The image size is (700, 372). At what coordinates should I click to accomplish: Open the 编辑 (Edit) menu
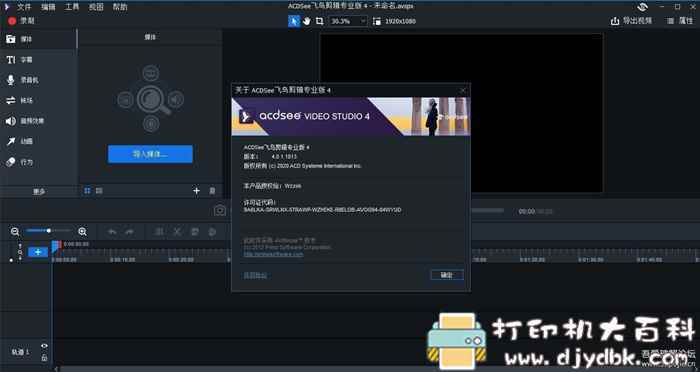coord(48,7)
